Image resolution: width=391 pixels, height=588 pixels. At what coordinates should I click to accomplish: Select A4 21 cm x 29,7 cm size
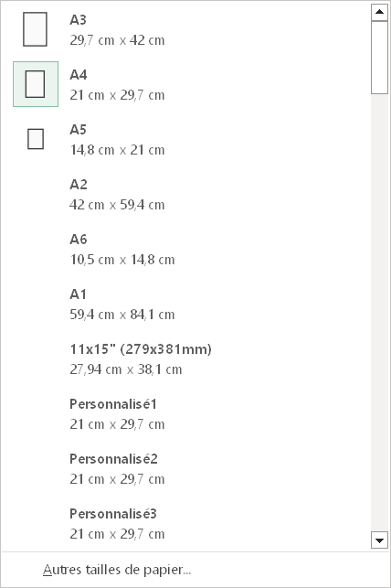click(186, 84)
